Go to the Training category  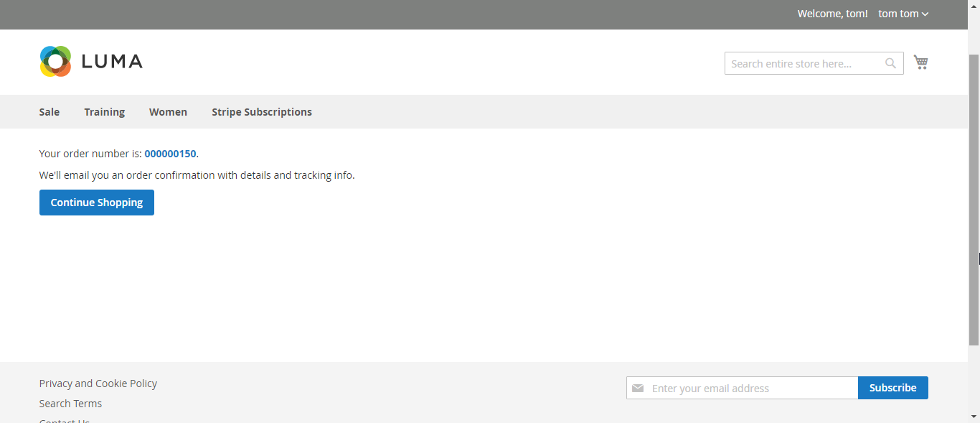click(104, 112)
